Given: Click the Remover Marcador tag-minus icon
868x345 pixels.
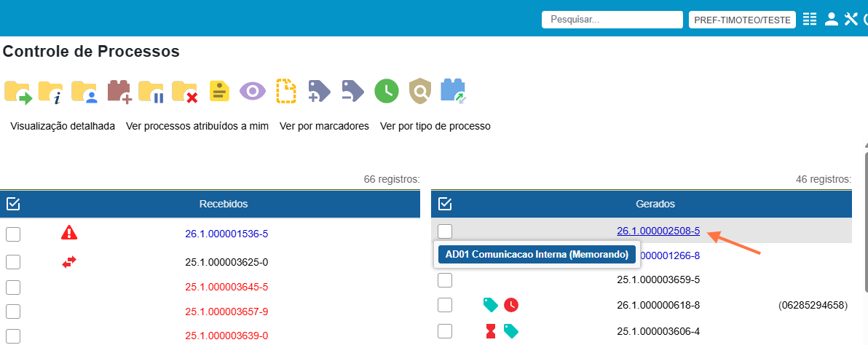Looking at the screenshot, I should point(352,91).
